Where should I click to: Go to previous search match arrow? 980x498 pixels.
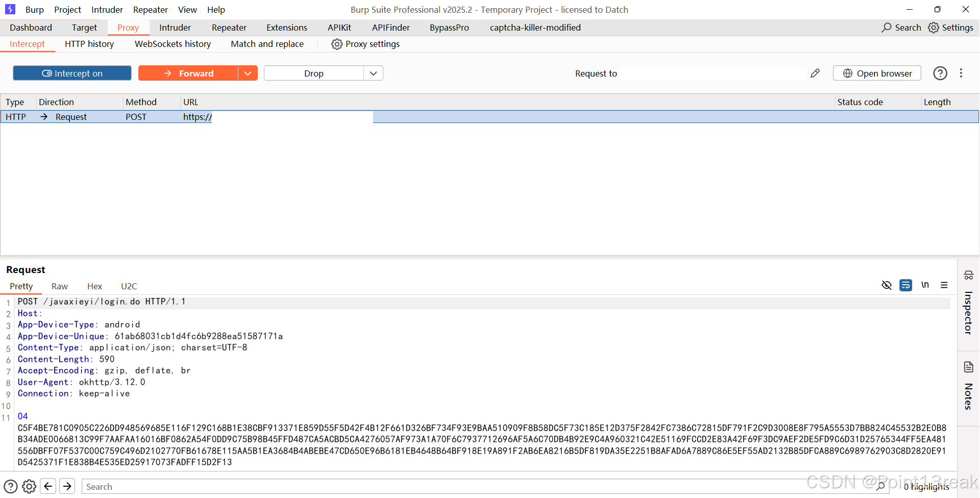(x=48, y=486)
